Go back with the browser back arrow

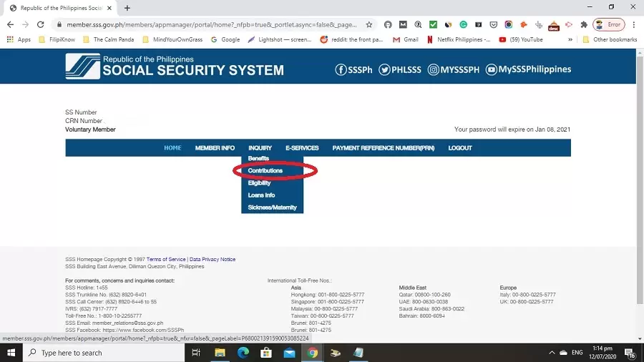pos(10,24)
